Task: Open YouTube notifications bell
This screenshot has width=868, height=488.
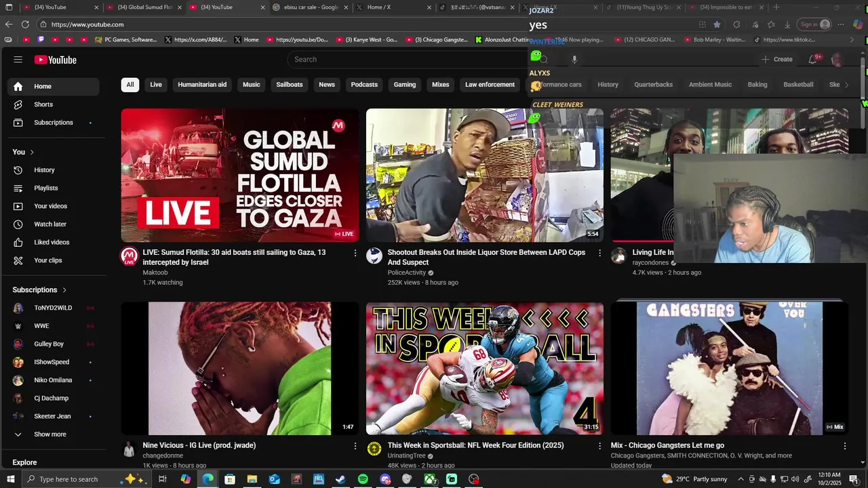Action: [812, 60]
